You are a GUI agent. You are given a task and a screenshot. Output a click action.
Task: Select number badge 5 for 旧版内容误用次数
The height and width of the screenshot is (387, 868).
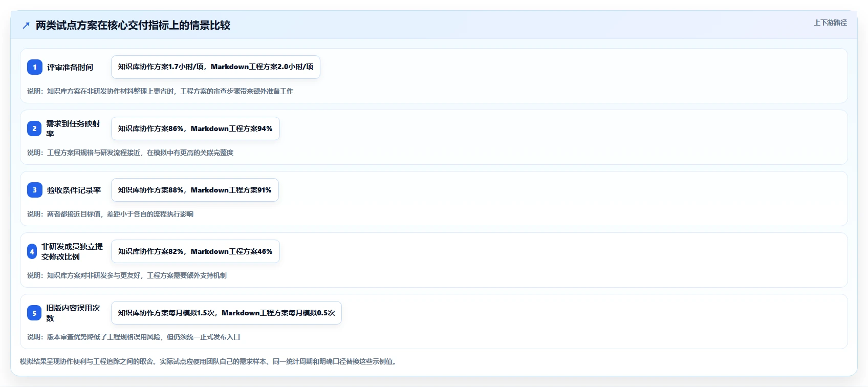(34, 313)
